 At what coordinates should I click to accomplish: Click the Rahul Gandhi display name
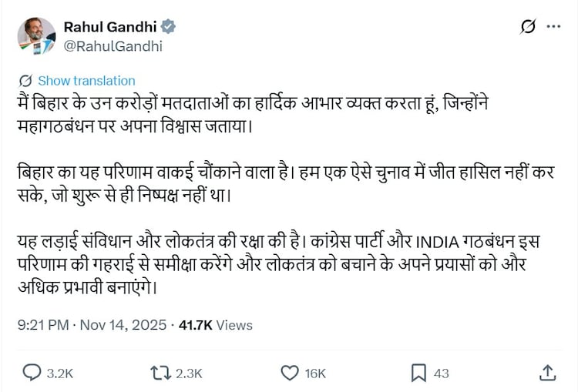tap(111, 26)
